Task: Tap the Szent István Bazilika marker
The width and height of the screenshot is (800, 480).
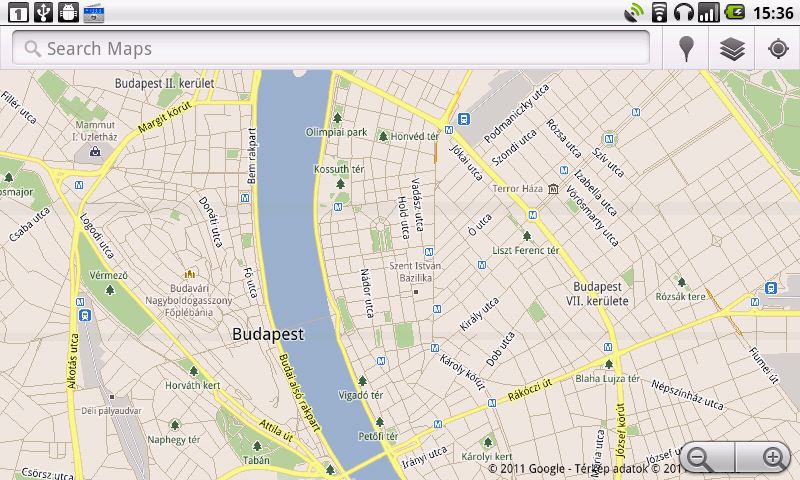Action: (x=415, y=292)
